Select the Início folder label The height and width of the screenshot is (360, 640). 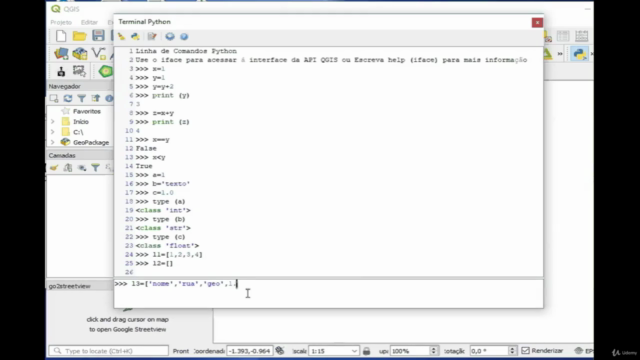point(81,122)
